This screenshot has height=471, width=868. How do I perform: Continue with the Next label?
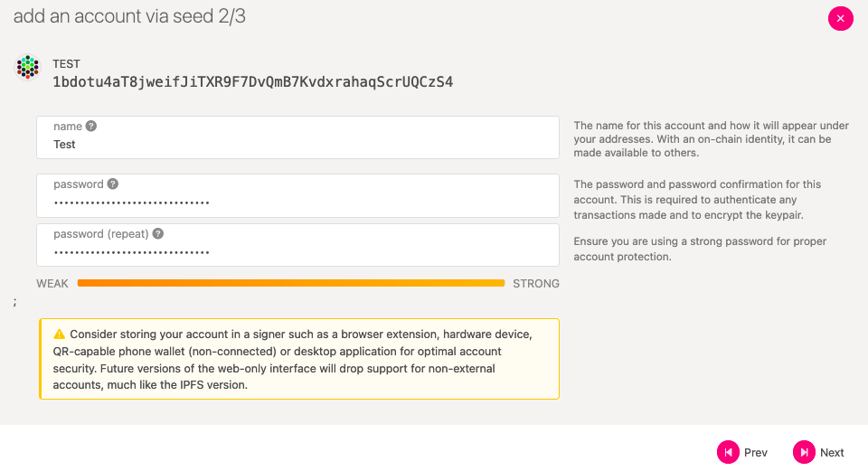(x=832, y=453)
